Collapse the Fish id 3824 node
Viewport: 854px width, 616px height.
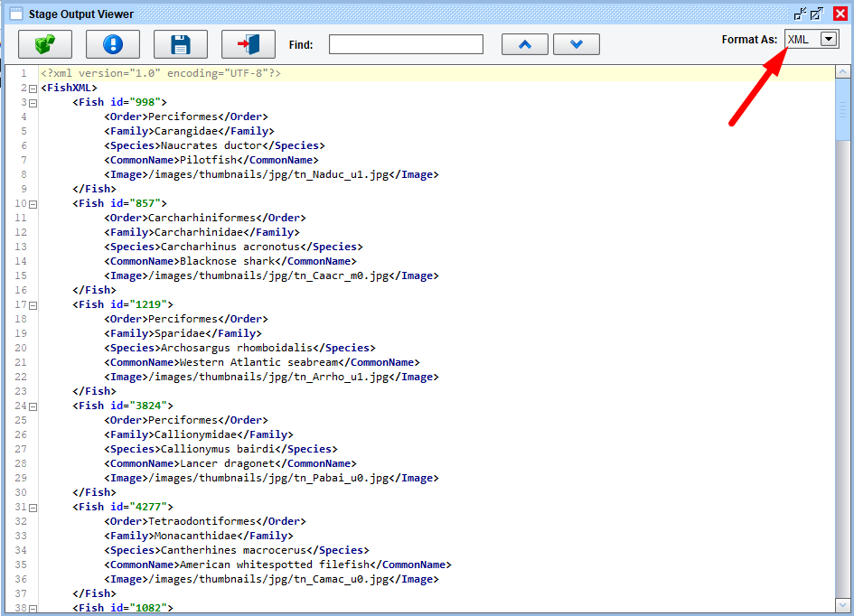(x=33, y=406)
